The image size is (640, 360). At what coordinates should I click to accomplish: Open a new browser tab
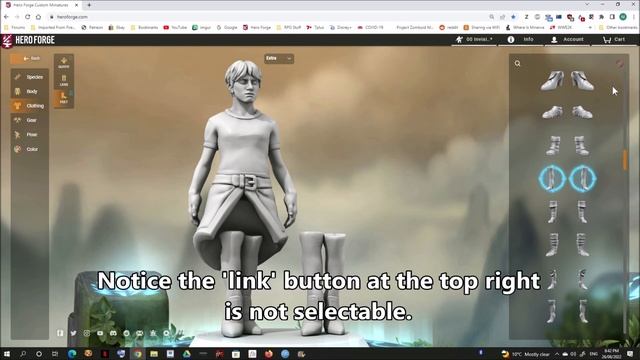tap(89, 5)
